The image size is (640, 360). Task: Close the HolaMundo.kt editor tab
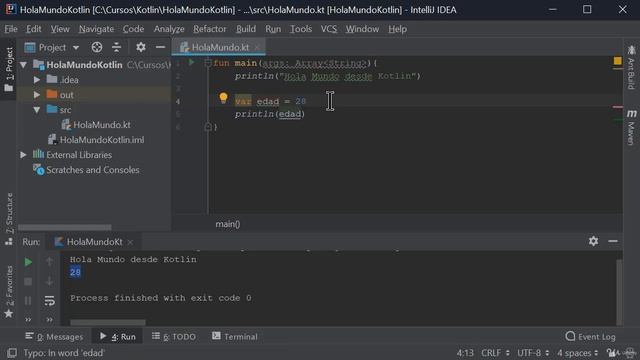click(257, 47)
